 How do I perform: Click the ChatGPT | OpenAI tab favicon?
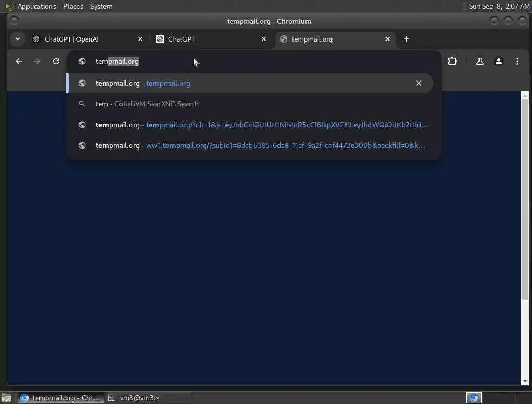coord(36,39)
